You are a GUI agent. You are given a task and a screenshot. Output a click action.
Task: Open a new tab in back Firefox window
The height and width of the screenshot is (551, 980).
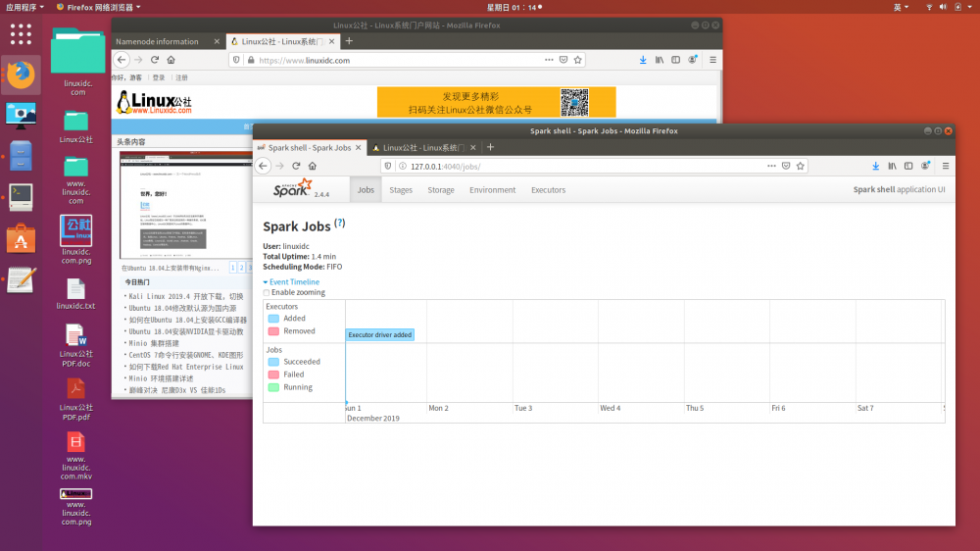point(349,41)
